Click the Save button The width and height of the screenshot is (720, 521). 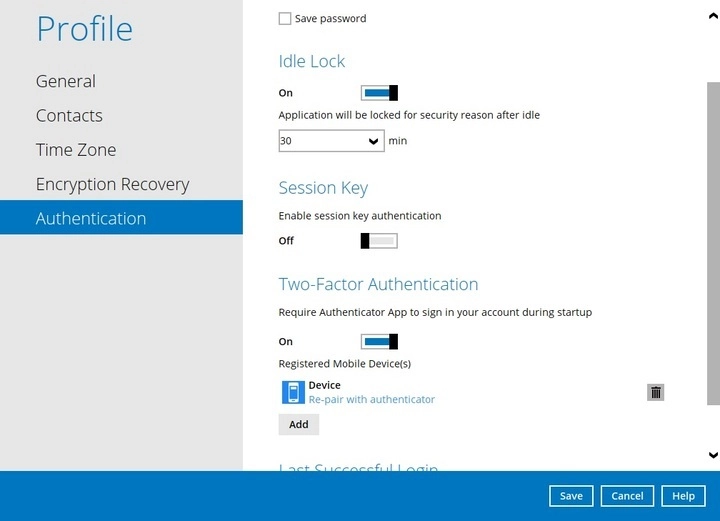point(571,496)
